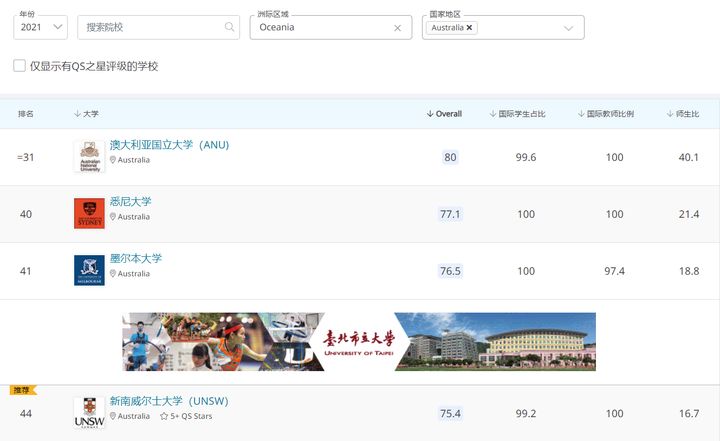The width and height of the screenshot is (720, 441).
Task: Click rank 41 cell
Action: coord(26,271)
